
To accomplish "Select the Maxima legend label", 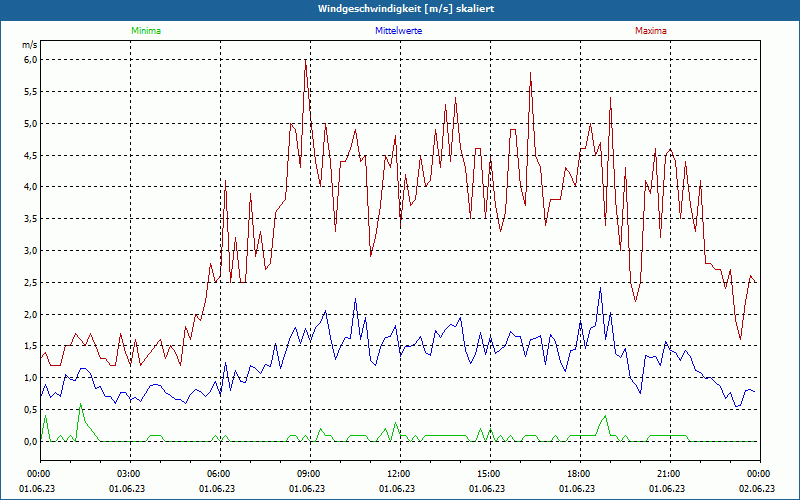I will pyautogui.click(x=650, y=31).
